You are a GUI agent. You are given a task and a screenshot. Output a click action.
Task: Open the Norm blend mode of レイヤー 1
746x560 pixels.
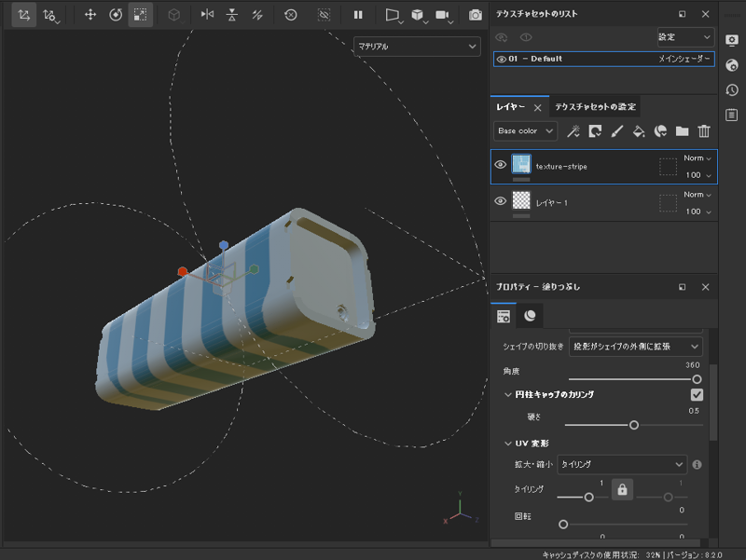click(698, 195)
